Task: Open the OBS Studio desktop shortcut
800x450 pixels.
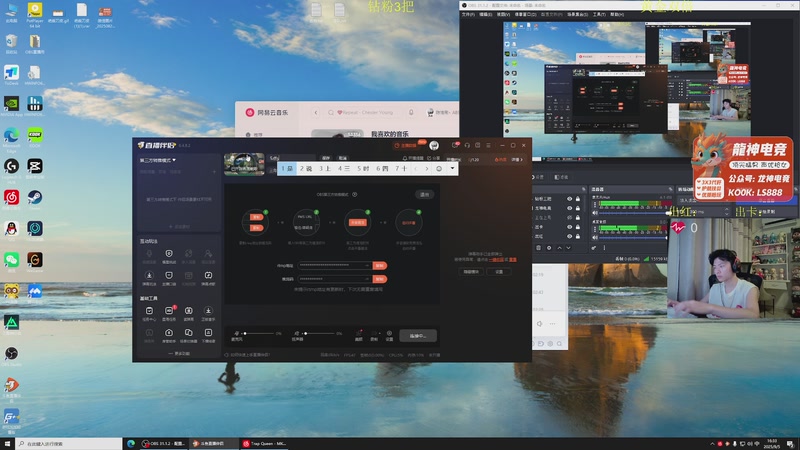Action: click(11, 356)
